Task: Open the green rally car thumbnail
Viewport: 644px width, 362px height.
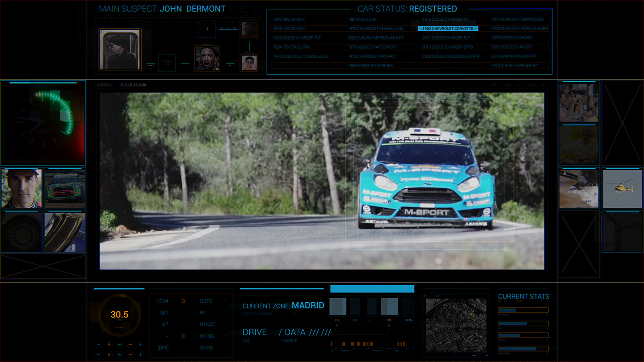Action: 65,188
